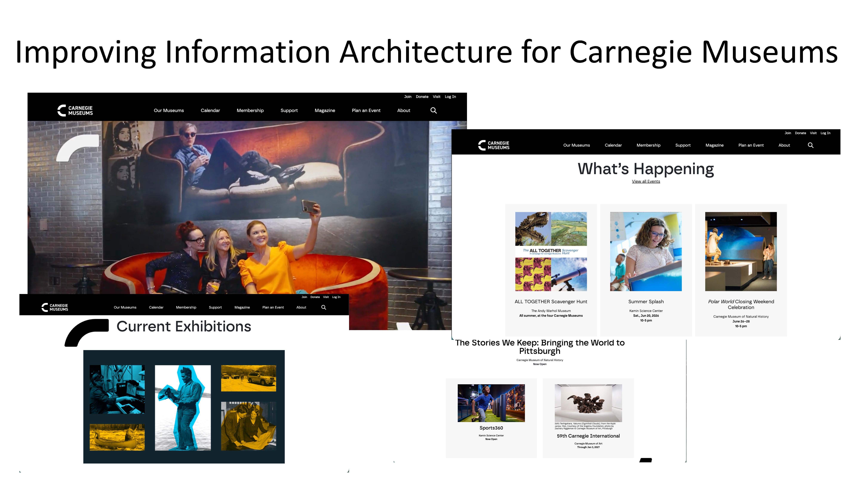The image size is (868, 488).
Task: Click the Carnegie Museums logo above the hero image
Action: coord(75,110)
